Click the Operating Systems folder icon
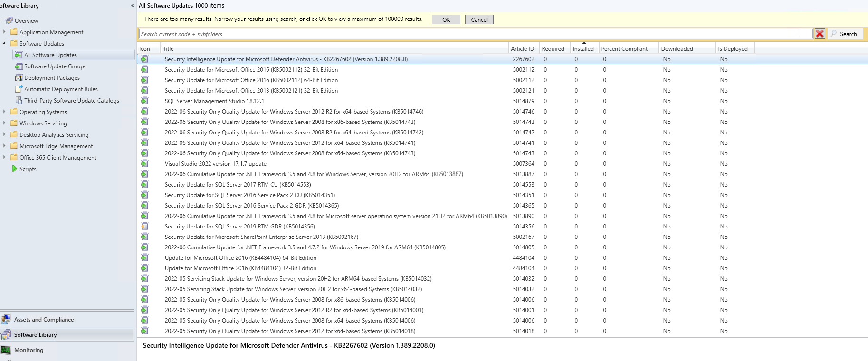868x361 pixels. pos(14,112)
